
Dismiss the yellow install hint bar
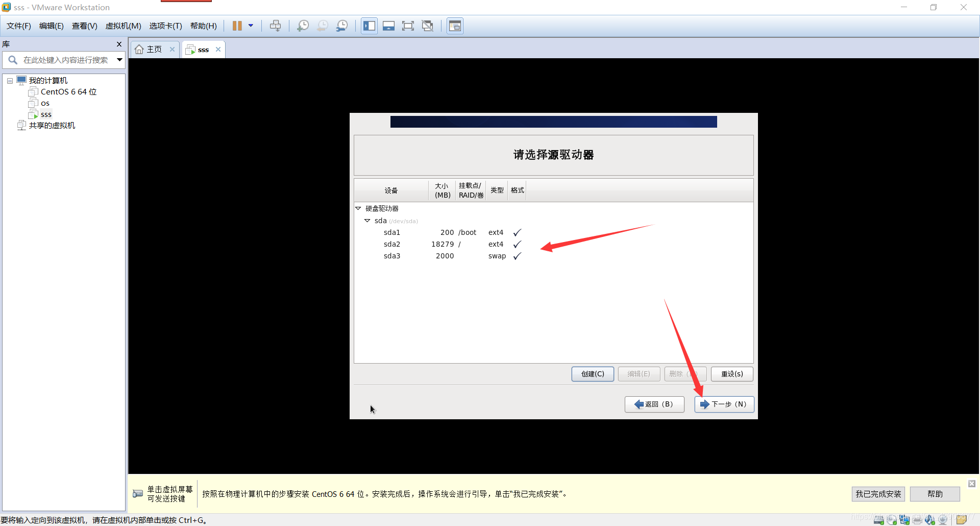pyautogui.click(x=972, y=484)
